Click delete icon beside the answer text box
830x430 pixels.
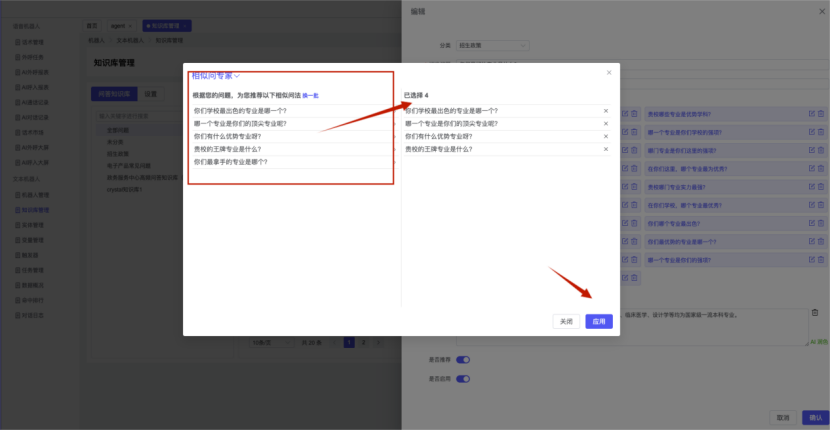point(816,313)
